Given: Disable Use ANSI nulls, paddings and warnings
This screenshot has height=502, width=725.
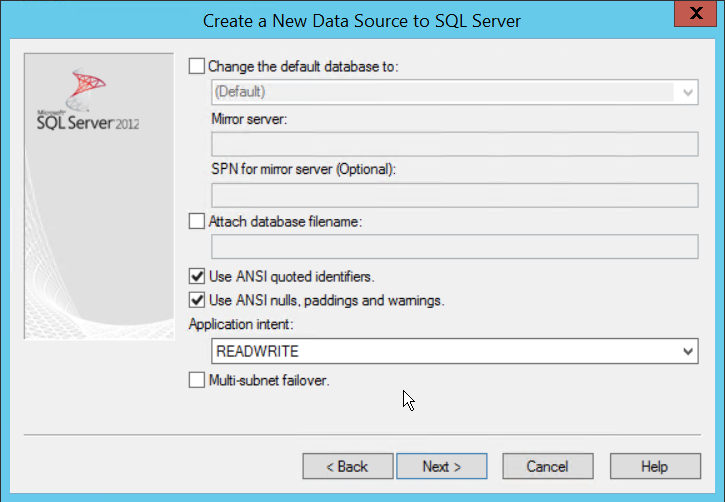Looking at the screenshot, I should (x=196, y=300).
